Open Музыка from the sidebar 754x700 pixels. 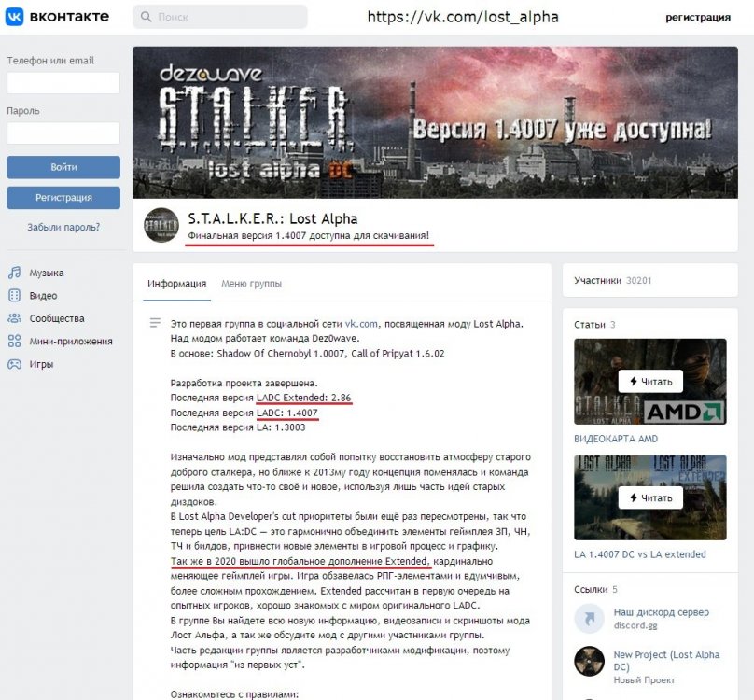(x=46, y=273)
